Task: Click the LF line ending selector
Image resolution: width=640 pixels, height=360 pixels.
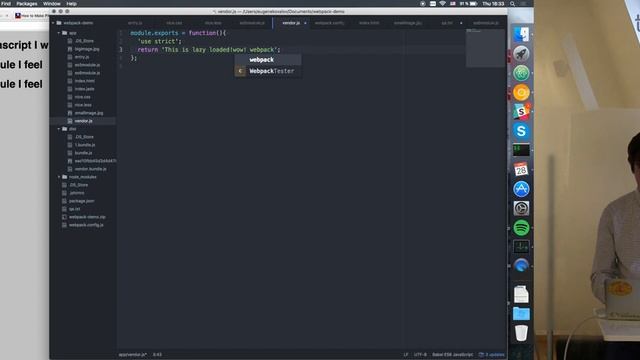Action: coord(406,355)
